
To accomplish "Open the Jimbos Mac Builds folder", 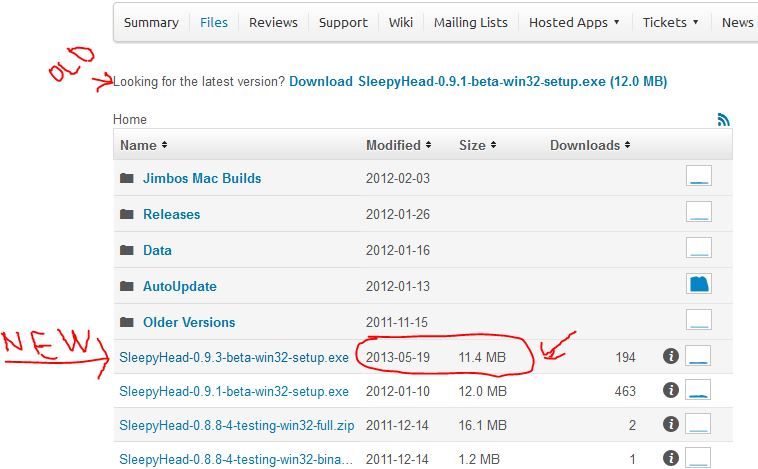I will pos(202,178).
